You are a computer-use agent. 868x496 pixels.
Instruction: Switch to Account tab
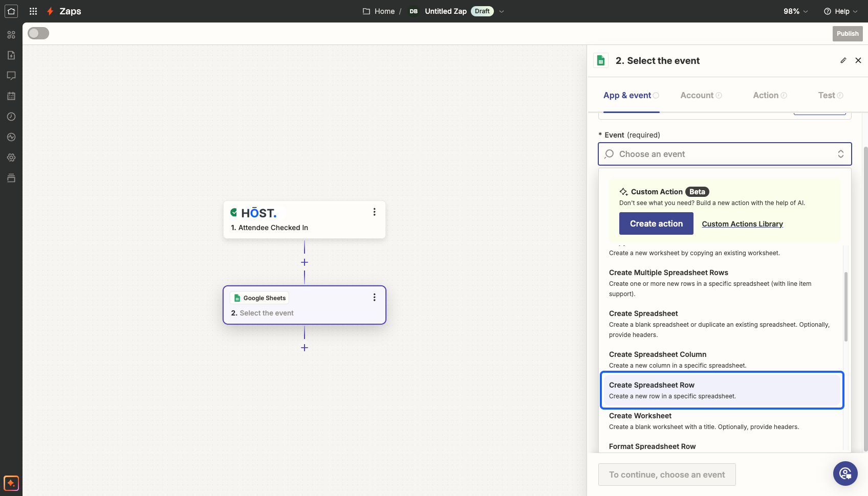(701, 95)
